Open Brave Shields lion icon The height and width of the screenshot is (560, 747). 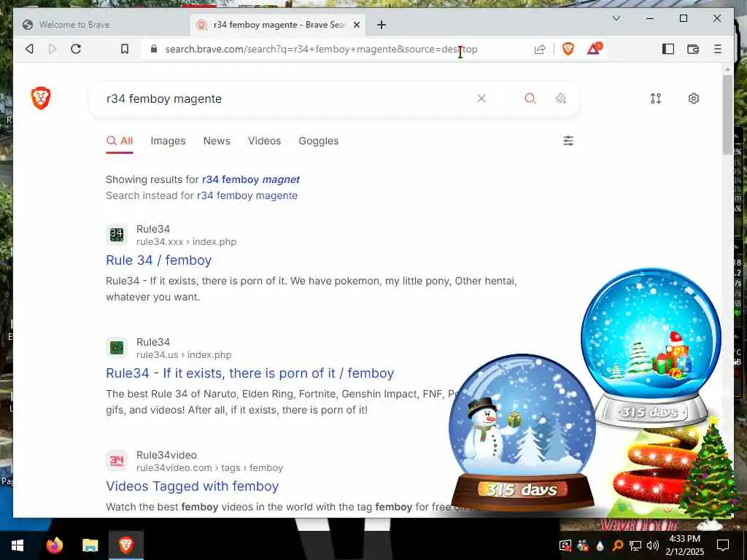pyautogui.click(x=568, y=49)
